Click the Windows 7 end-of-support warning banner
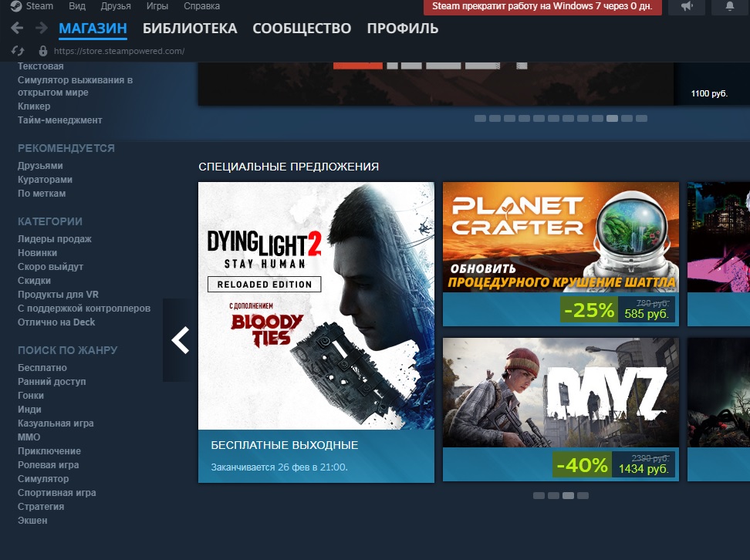 click(542, 7)
